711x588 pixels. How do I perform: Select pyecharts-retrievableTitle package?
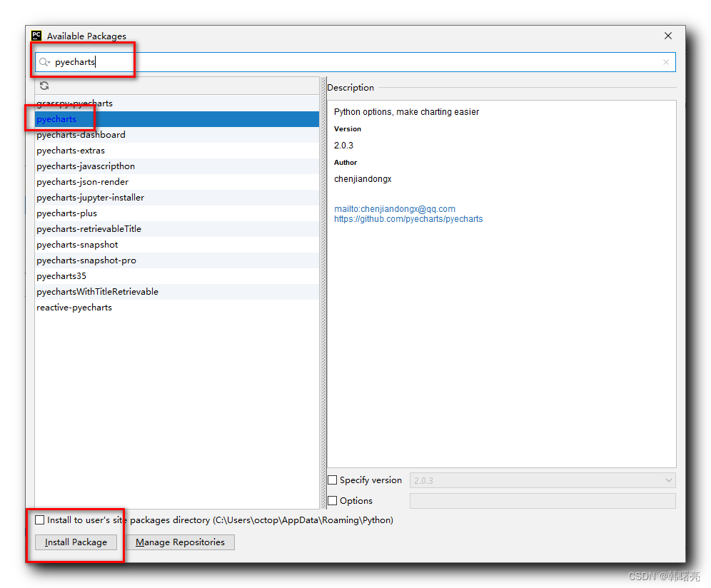[177, 229]
